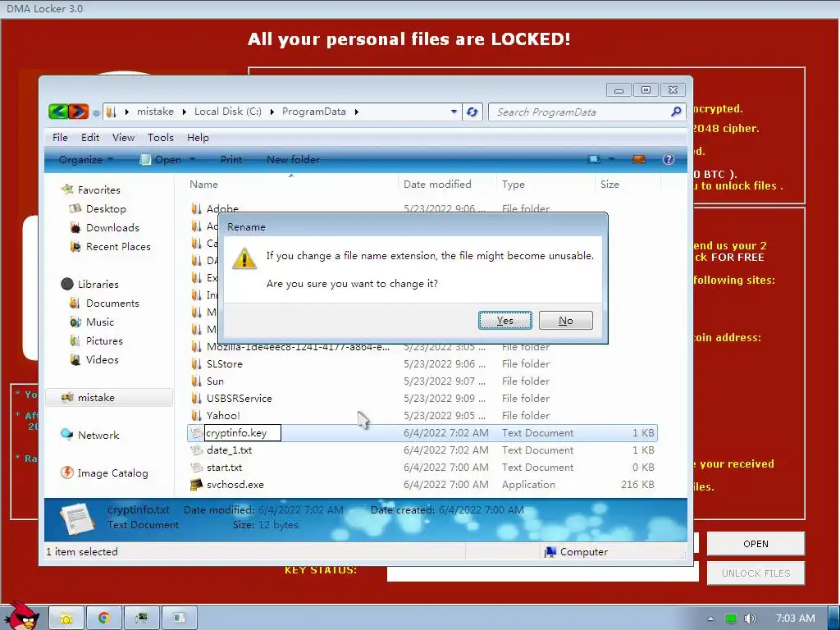Open address bar history dropdown

pyautogui.click(x=454, y=112)
